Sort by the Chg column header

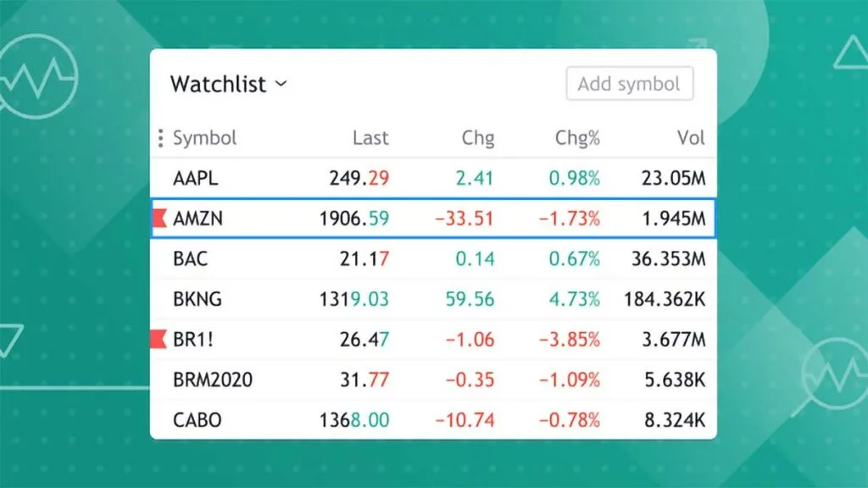pos(477,138)
